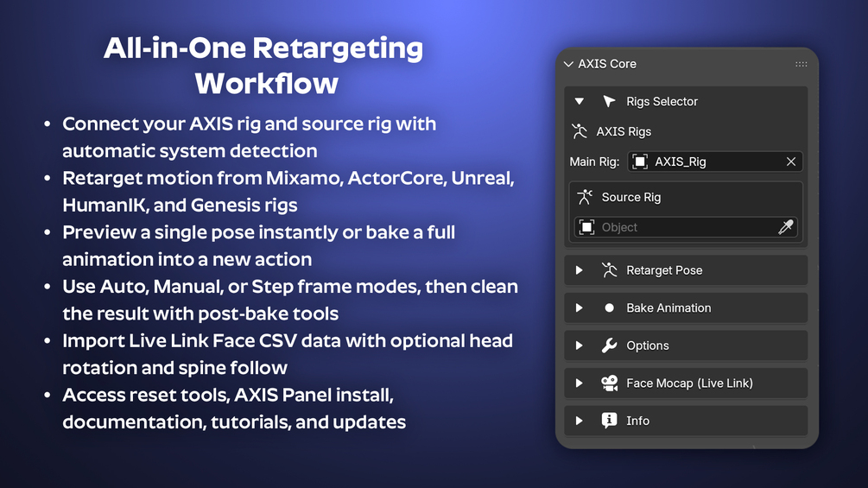Image resolution: width=868 pixels, height=488 pixels.
Task: Open the Main Rig AXIS_Rig field
Action: (714, 162)
